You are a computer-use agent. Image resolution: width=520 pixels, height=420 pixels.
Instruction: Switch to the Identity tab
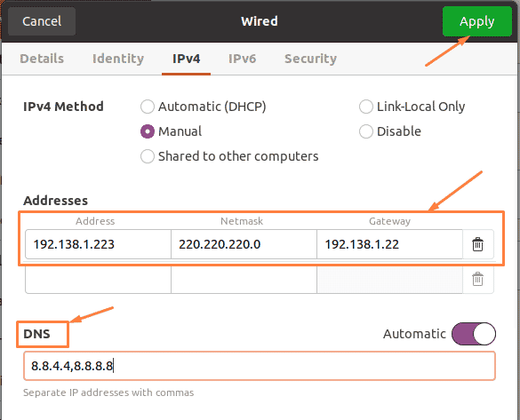118,59
